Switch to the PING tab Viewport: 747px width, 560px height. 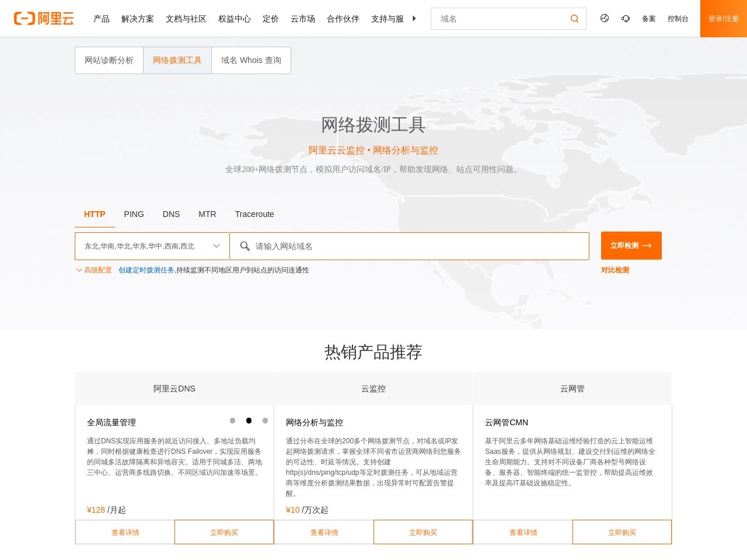click(134, 214)
